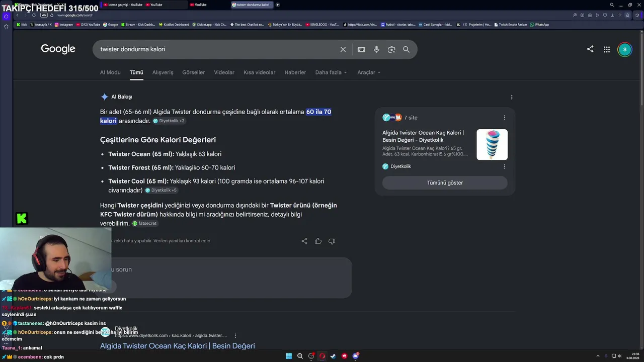The height and width of the screenshot is (362, 644).
Task: Switch to the Alışveriş tab
Action: pyautogui.click(x=163, y=72)
